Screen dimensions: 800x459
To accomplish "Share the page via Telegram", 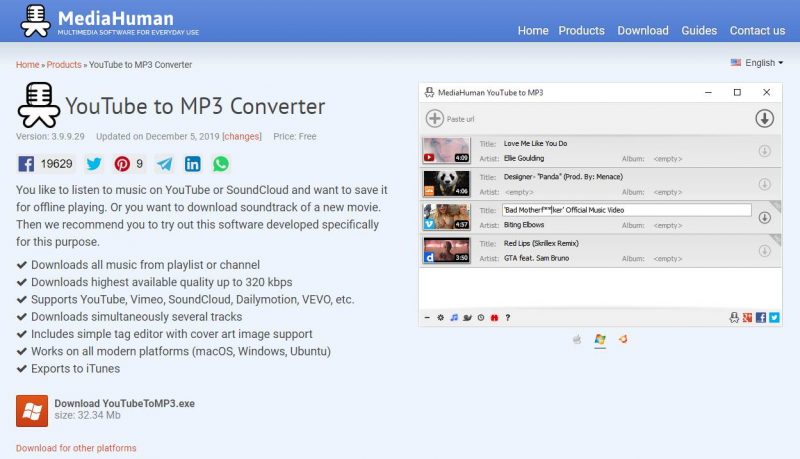I will point(164,164).
